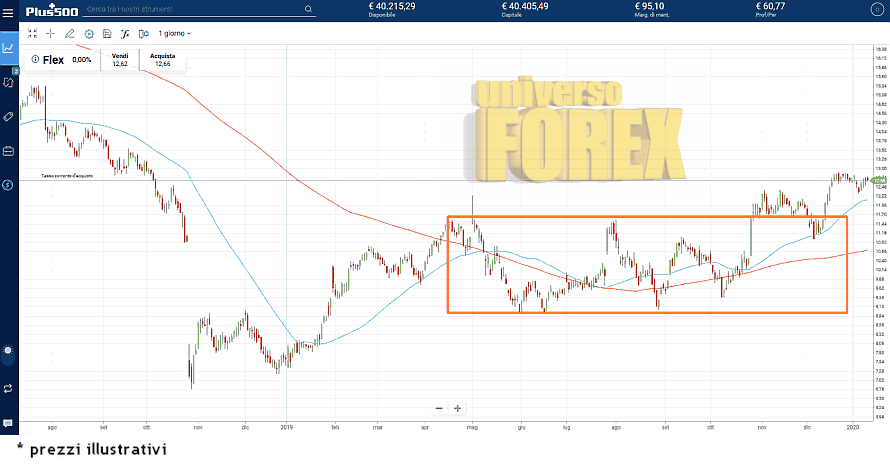
Task: Open the indicators function icon
Action: 125,33
